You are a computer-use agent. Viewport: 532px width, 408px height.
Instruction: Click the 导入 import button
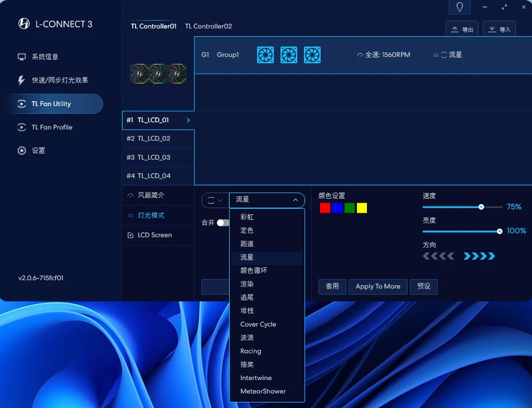click(x=499, y=29)
